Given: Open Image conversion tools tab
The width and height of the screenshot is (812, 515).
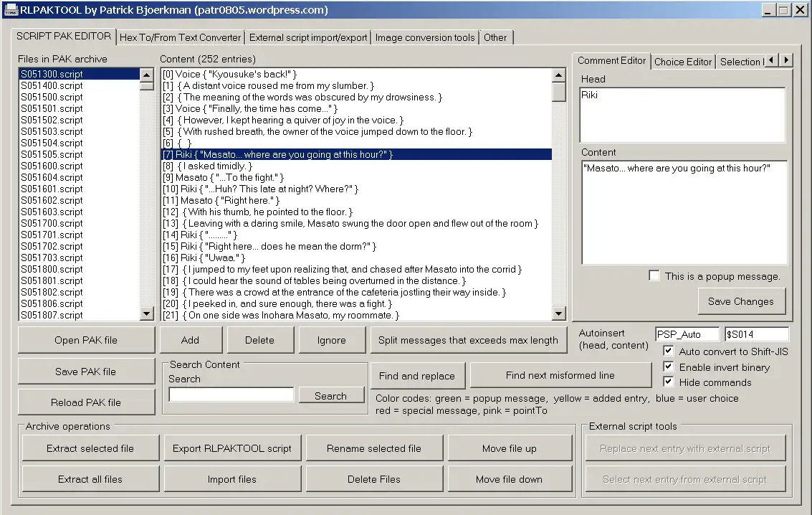Looking at the screenshot, I should click(425, 37).
